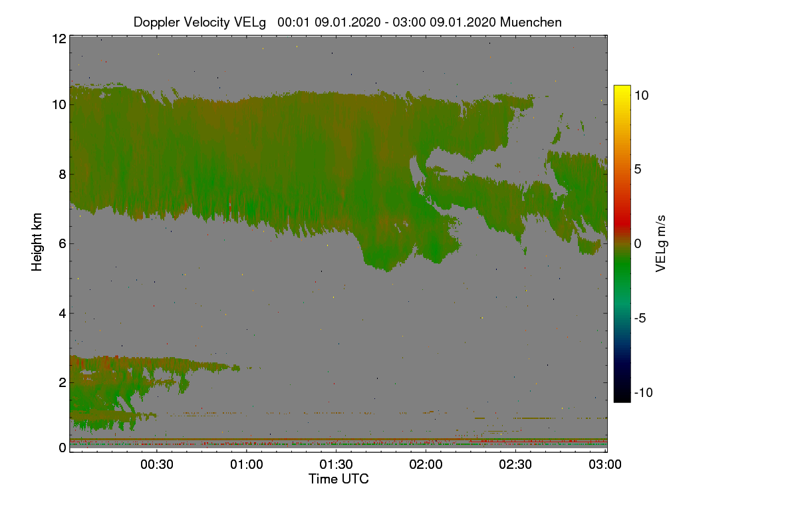Image resolution: width=798 pixels, height=532 pixels.
Task: Click the '02:30' time tick label
Action: pyautogui.click(x=515, y=464)
